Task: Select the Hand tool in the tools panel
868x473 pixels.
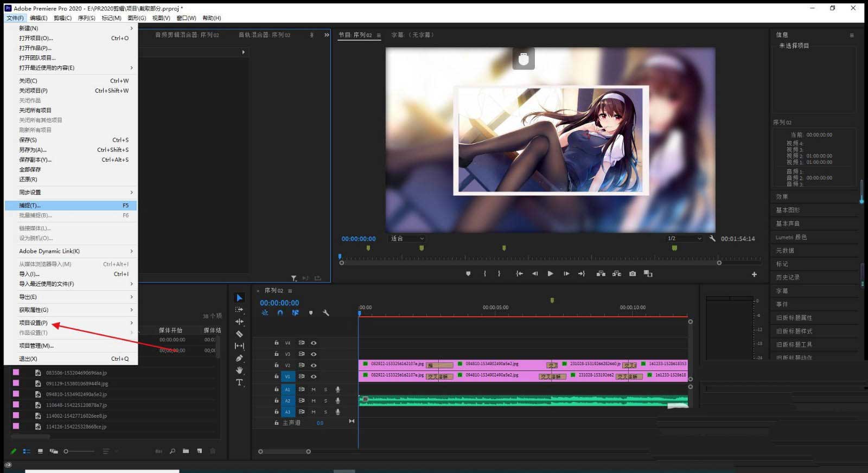Action: pos(239,370)
